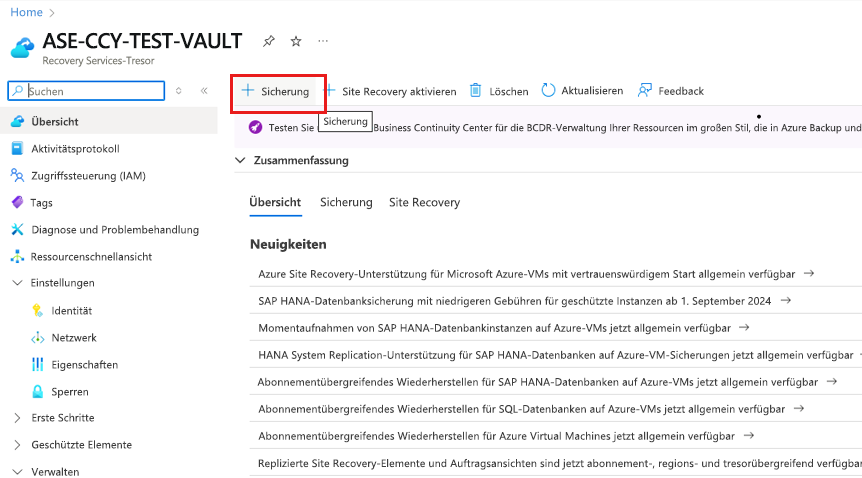Click arrow after SQL-Datenbanken news item
862x478 pixels.
click(x=799, y=408)
